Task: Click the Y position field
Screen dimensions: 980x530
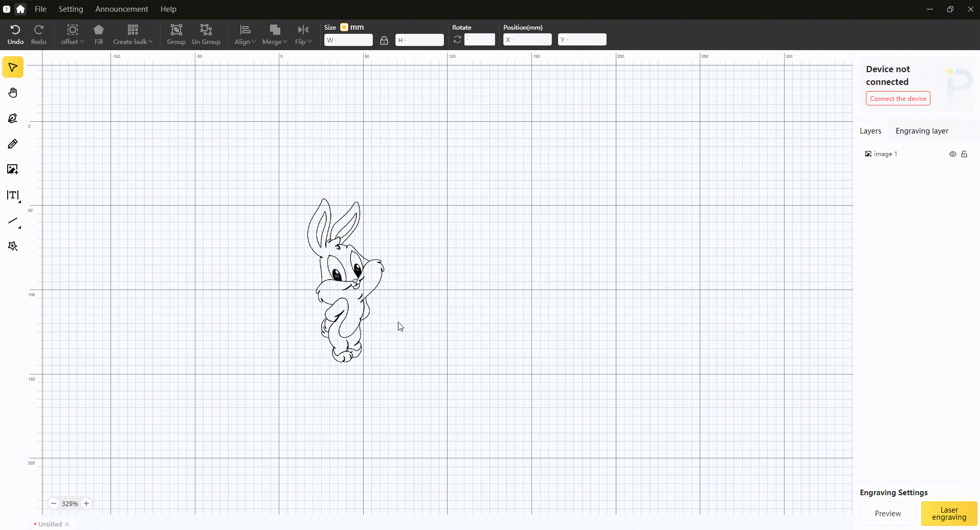Action: click(x=582, y=39)
